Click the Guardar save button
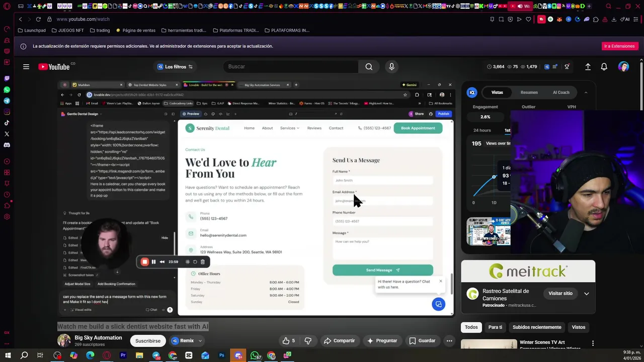This screenshot has width=644, height=362. 422,340
